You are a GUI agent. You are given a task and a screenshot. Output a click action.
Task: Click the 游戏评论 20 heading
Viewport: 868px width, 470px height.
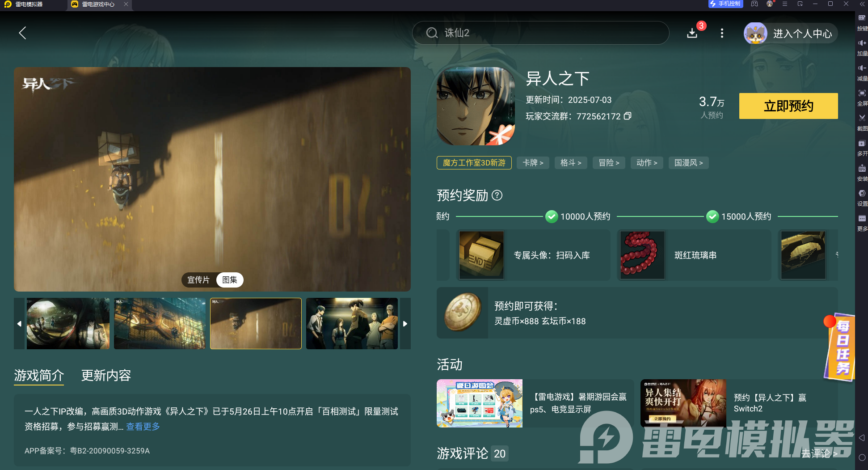pos(472,453)
